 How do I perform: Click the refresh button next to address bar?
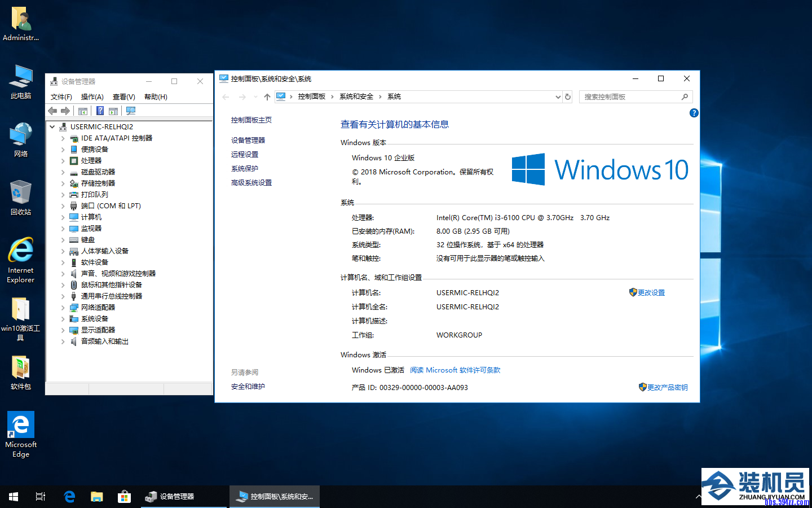pos(568,97)
